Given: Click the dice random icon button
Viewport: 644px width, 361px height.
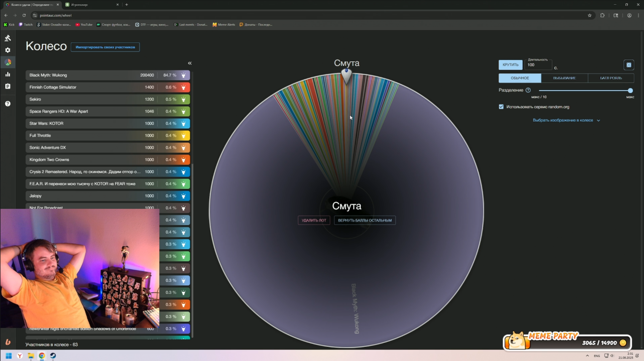Looking at the screenshot, I should [629, 65].
